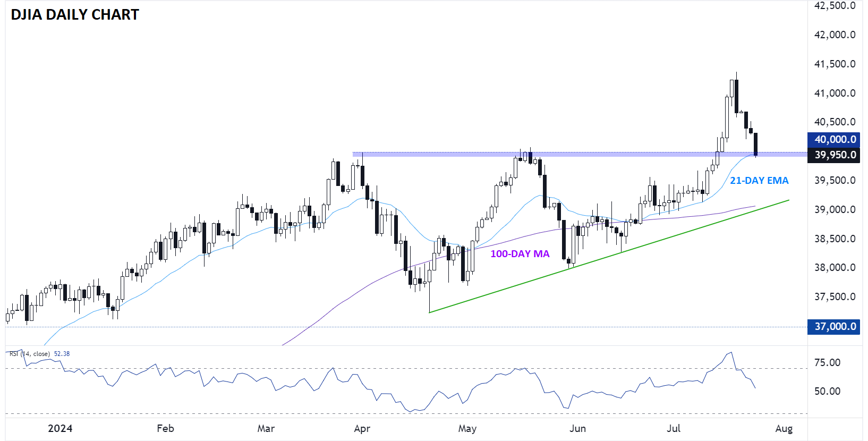Click the 42,000.0 axis value
The width and height of the screenshot is (868, 441).
[x=835, y=35]
